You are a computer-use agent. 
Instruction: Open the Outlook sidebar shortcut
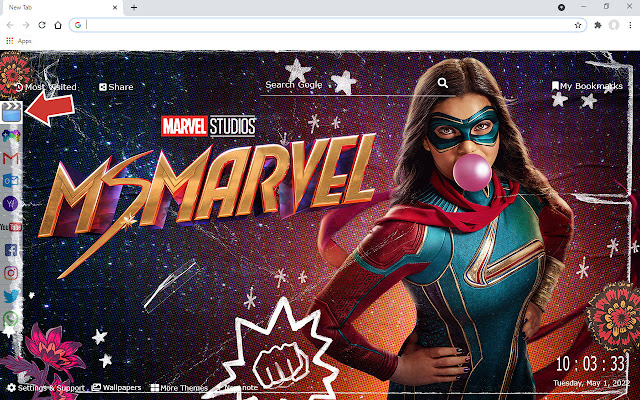[x=11, y=180]
